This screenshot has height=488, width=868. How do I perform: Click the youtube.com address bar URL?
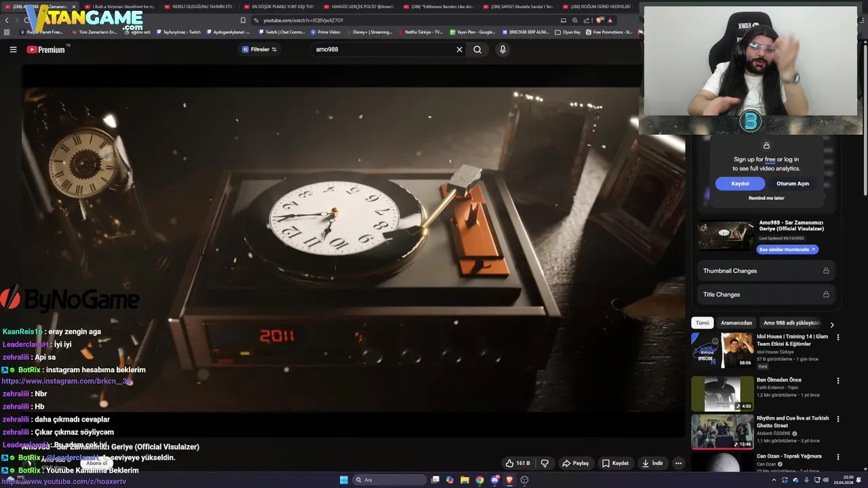pos(303,20)
